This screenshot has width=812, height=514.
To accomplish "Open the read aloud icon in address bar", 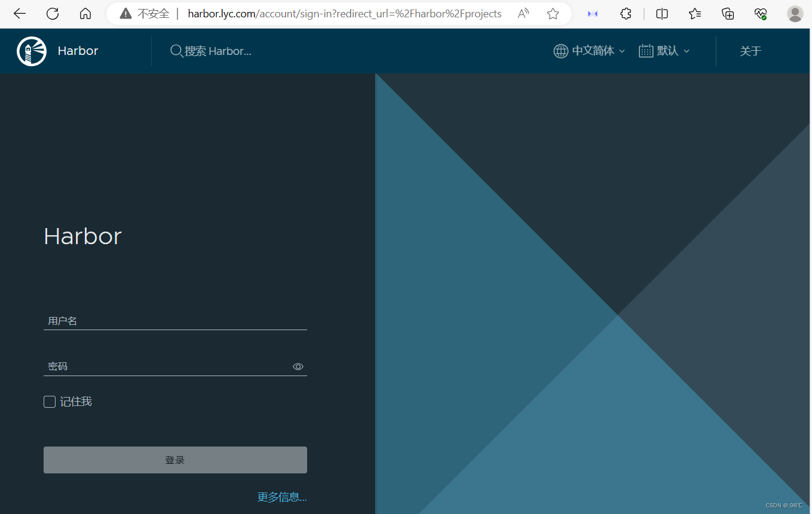I will click(x=523, y=14).
